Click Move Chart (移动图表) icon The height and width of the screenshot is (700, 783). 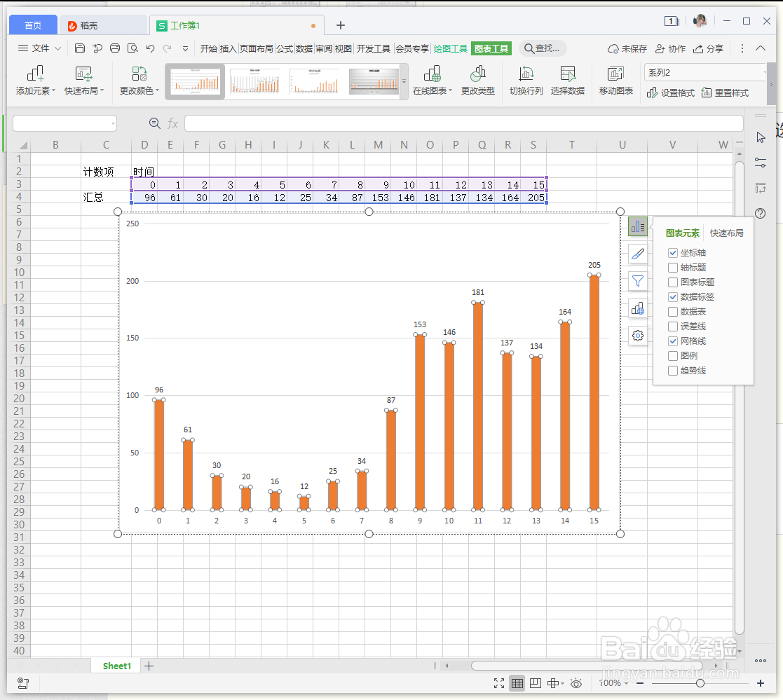615,80
